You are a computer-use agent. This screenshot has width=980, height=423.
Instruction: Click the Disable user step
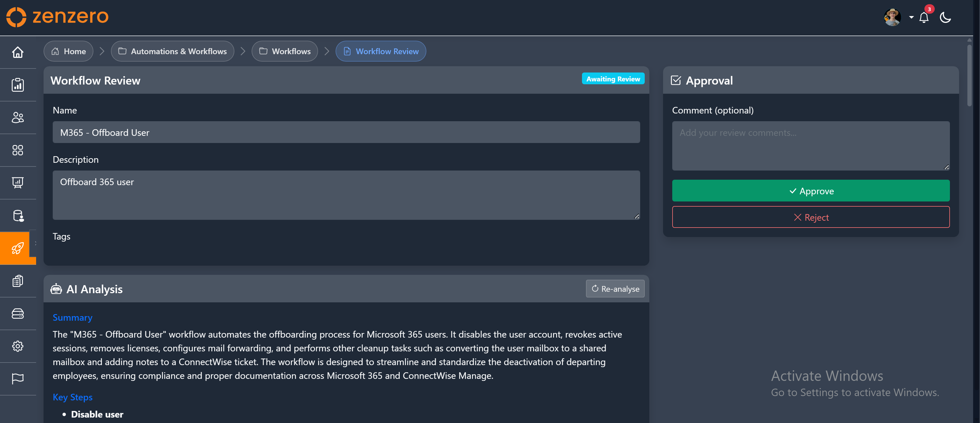tap(97, 414)
